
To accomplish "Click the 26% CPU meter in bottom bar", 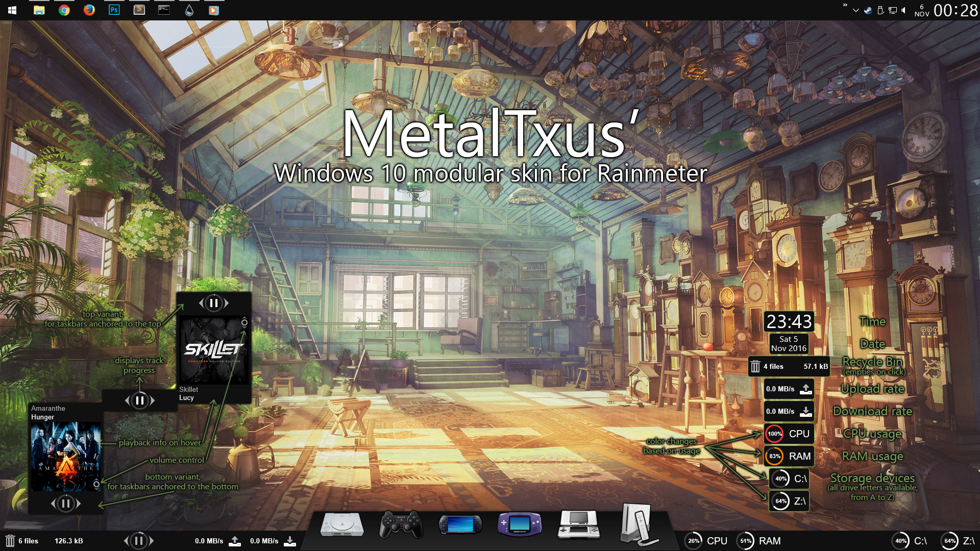I will [x=706, y=541].
